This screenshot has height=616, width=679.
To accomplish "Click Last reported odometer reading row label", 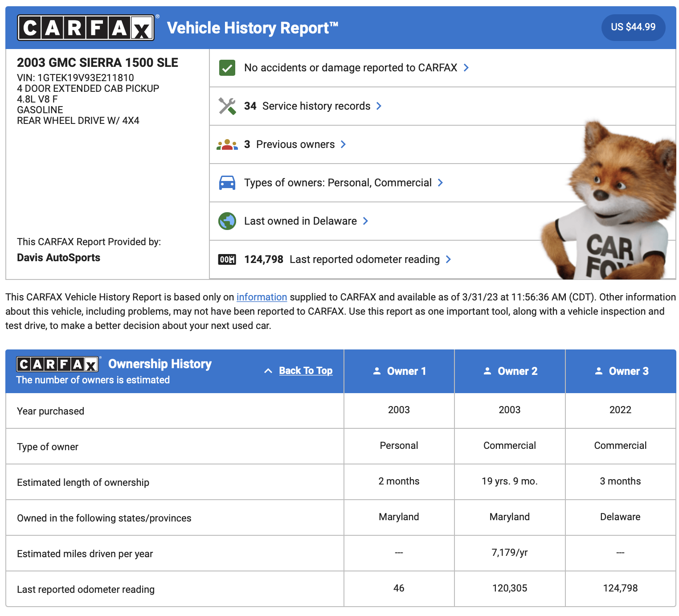I will [x=86, y=589].
